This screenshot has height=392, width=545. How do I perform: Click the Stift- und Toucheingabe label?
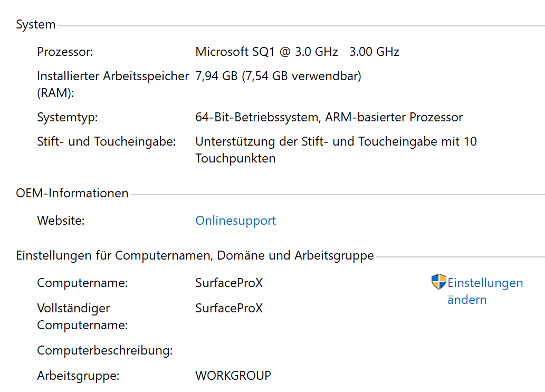pos(107,141)
